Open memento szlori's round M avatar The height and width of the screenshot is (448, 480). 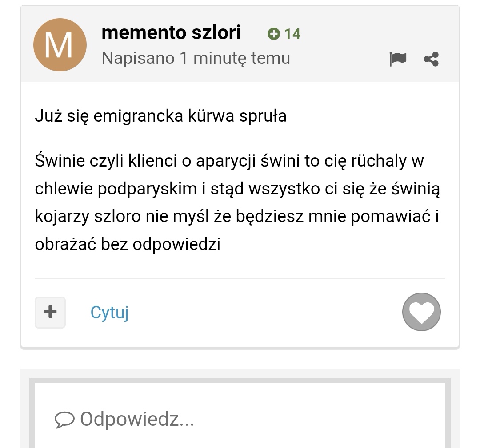point(60,45)
